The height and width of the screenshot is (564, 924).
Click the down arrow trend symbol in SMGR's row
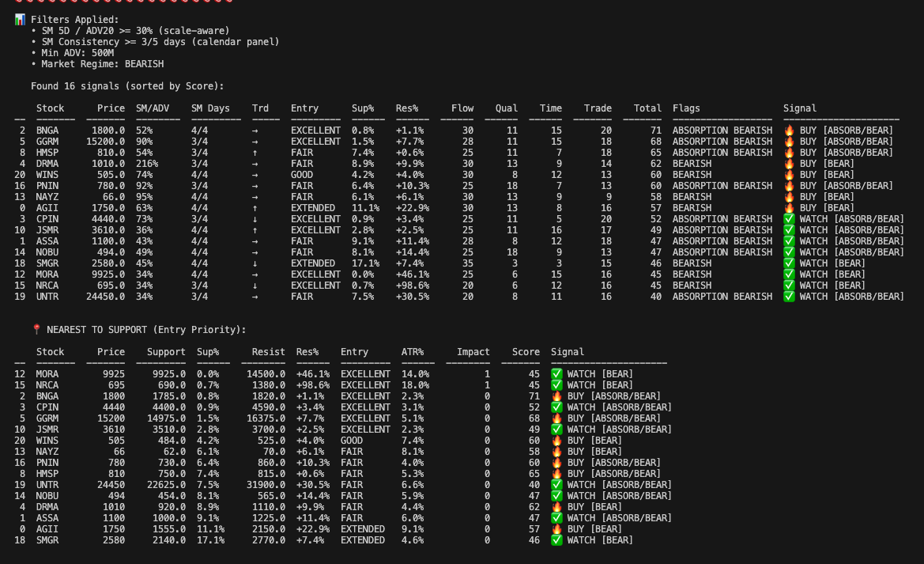pyautogui.click(x=255, y=263)
